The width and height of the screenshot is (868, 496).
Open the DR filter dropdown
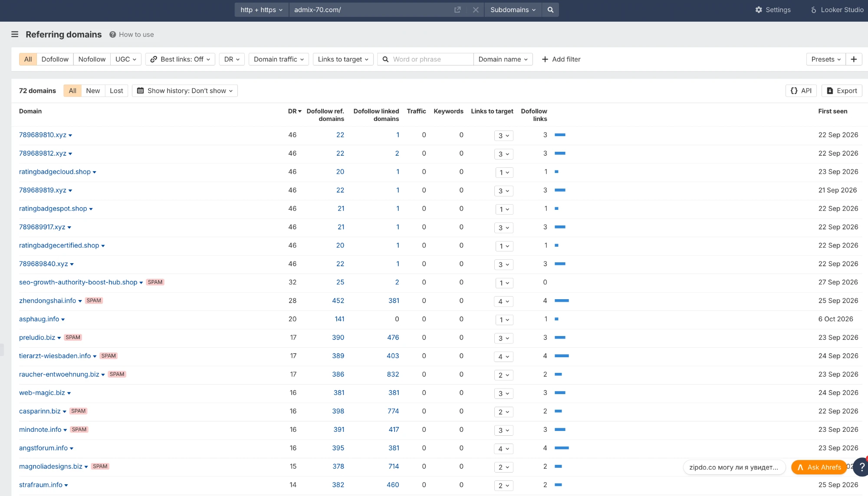coord(232,59)
